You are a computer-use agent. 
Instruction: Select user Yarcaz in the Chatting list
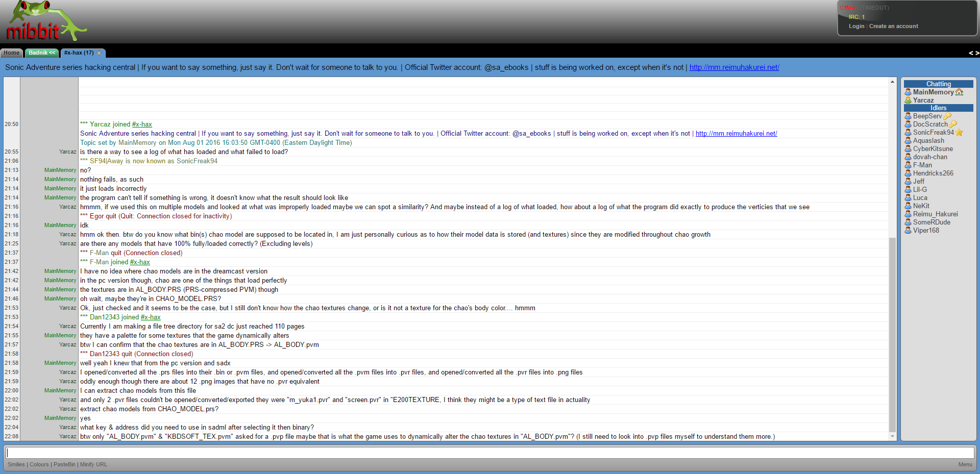[923, 101]
